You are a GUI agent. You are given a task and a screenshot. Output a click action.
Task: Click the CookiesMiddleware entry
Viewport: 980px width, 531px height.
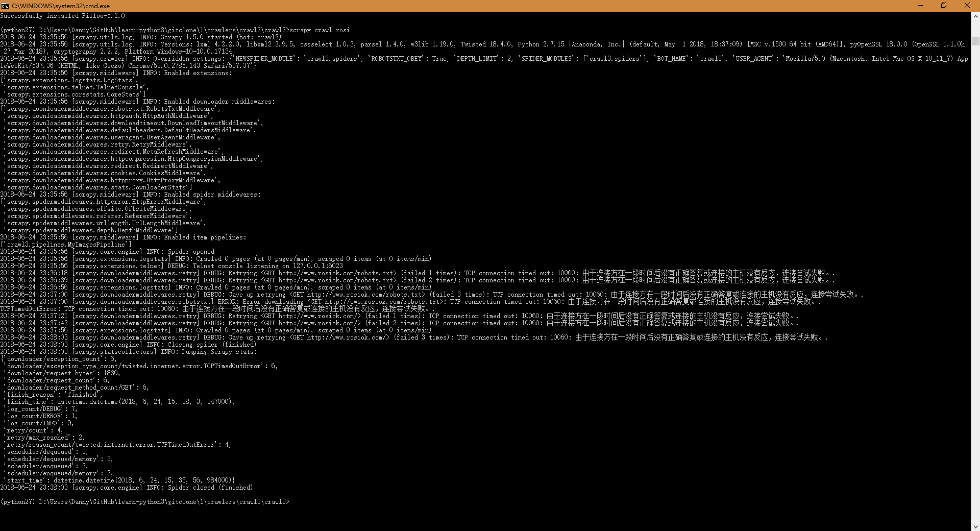pyautogui.click(x=105, y=173)
